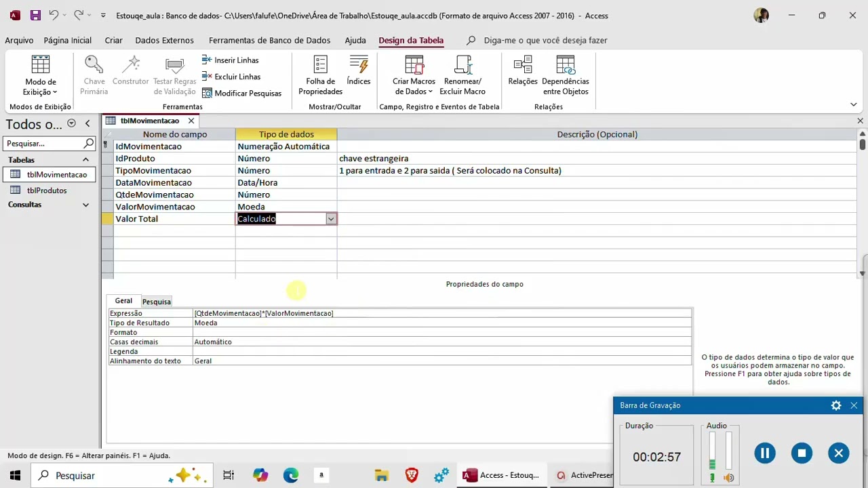Insert rows with Inserir Linhas

pyautogui.click(x=230, y=60)
